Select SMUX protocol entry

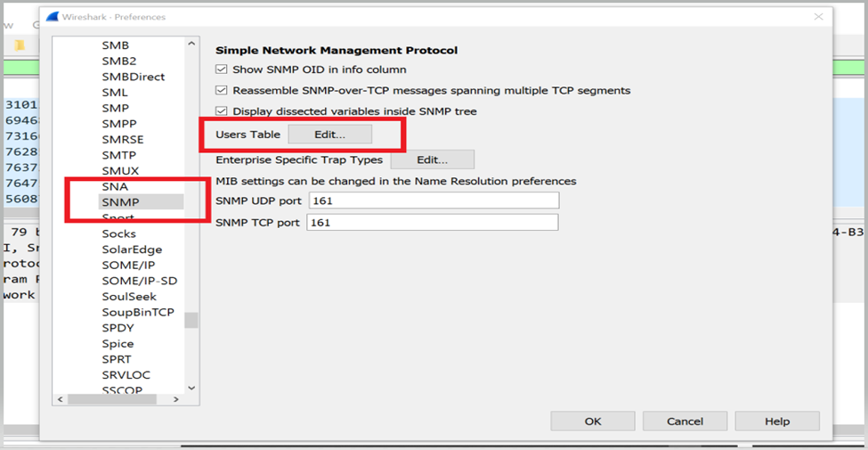(120, 171)
